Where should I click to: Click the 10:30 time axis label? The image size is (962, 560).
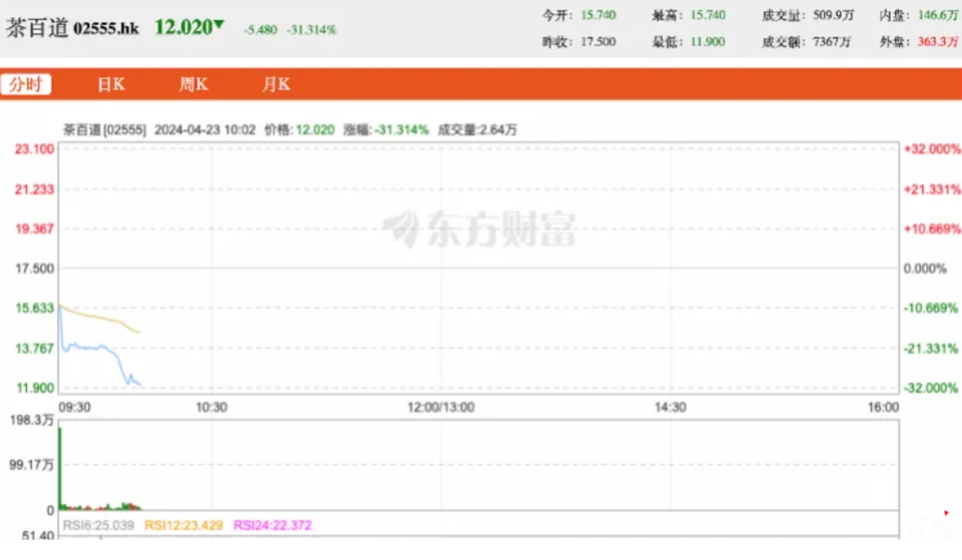point(211,407)
